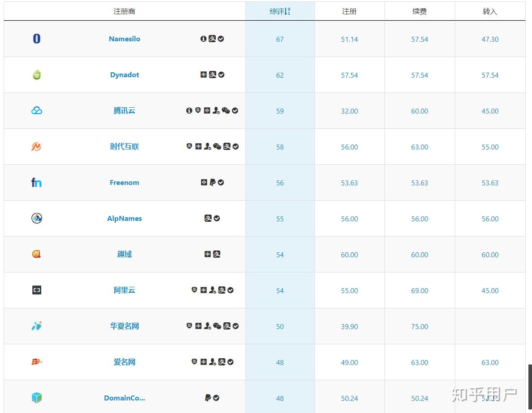532x413 pixels.
Task: Click 时代互联 transfer price 55.00
Action: [490, 147]
